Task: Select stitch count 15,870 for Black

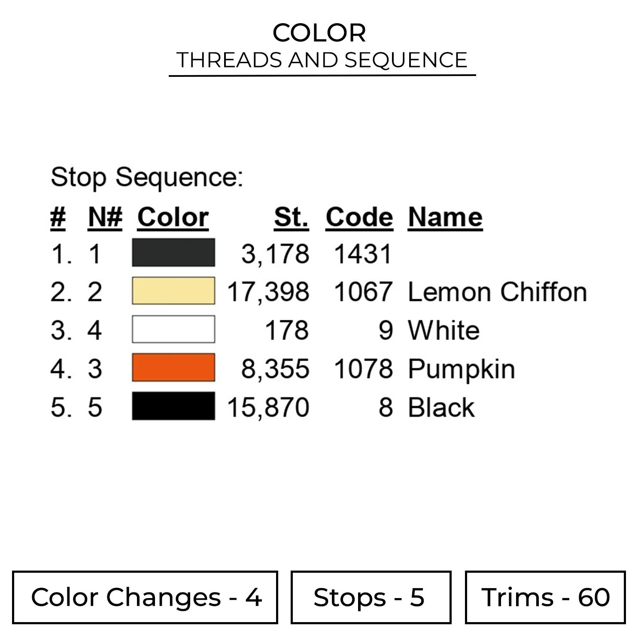Action: (x=268, y=407)
